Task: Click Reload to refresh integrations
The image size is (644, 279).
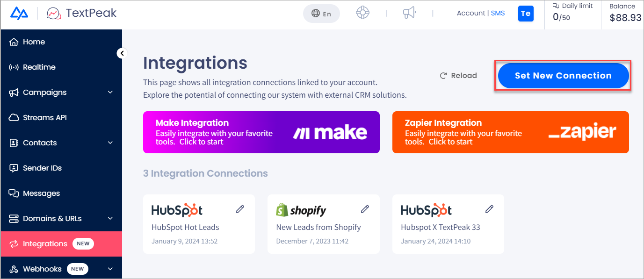Action: 458,76
